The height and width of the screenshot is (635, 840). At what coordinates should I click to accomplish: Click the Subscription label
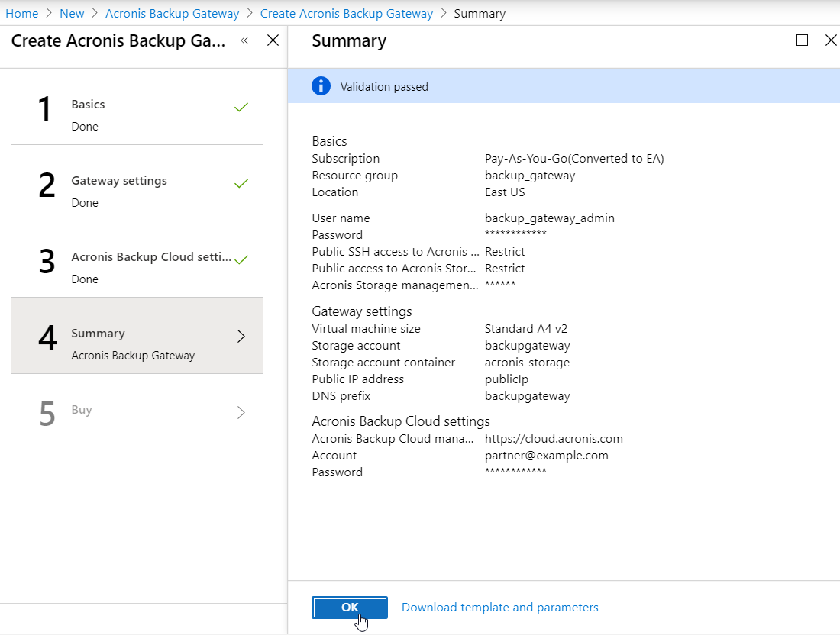coord(345,159)
